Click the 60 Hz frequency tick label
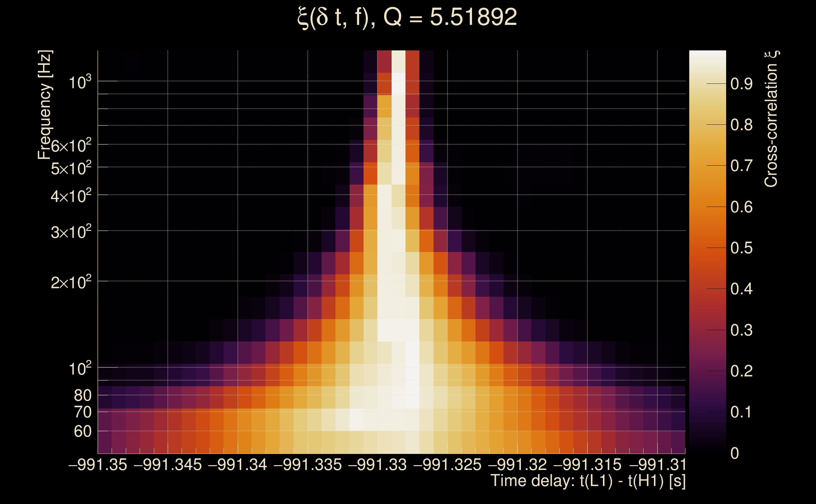 coord(82,432)
